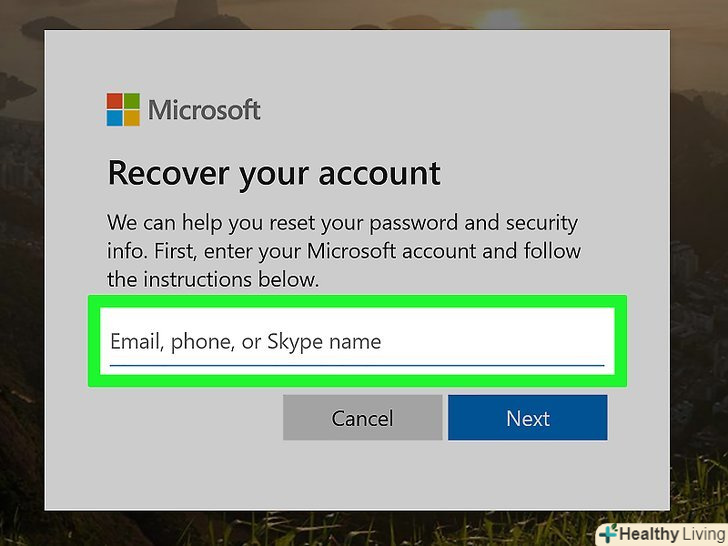The height and width of the screenshot is (546, 728).
Task: Focus the Email, phone, or Skype name field
Action: coord(356,341)
